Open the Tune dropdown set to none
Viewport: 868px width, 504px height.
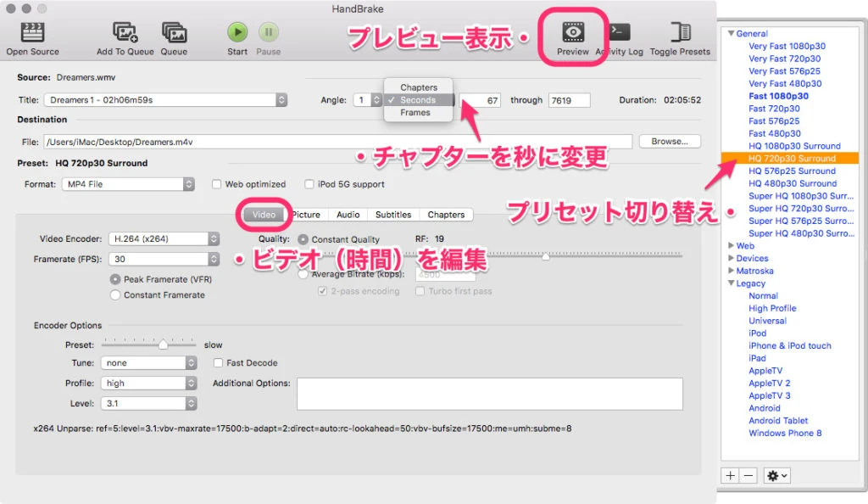point(149,363)
